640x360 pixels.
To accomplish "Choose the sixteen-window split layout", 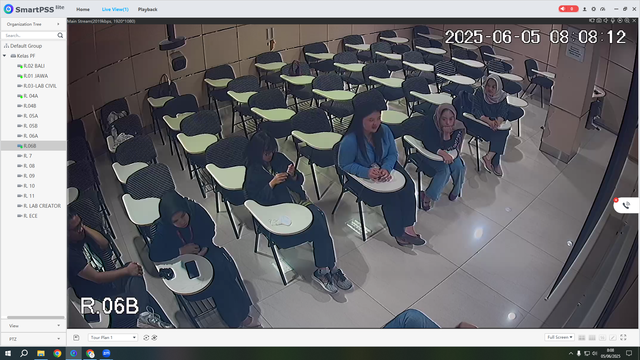I will (602, 338).
